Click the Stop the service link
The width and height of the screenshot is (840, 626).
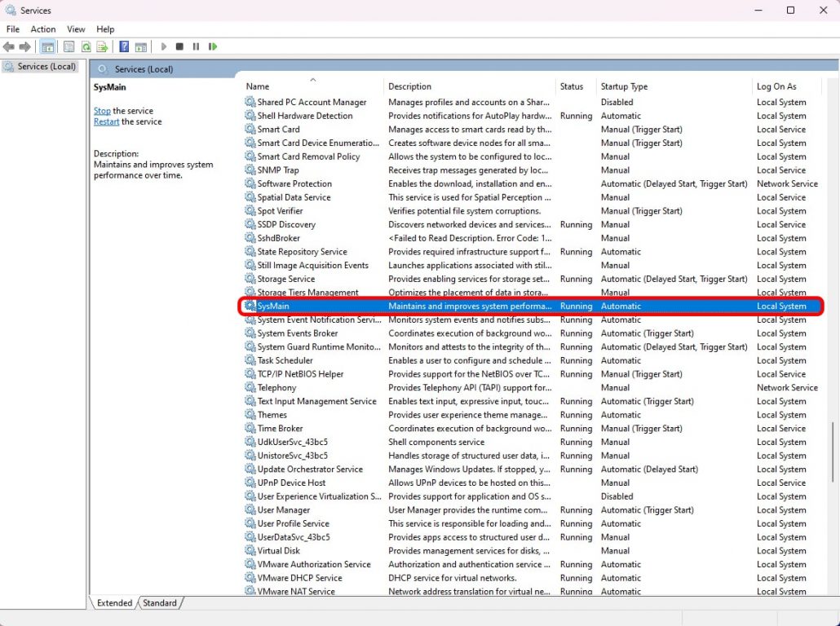pyautogui.click(x=102, y=111)
